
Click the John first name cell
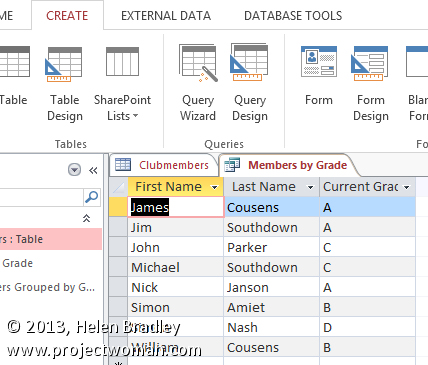click(x=176, y=247)
